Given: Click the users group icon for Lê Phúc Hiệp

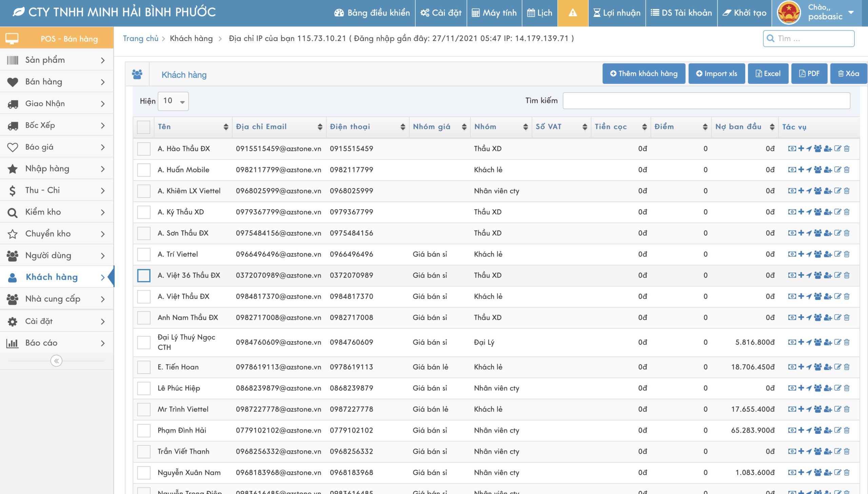Looking at the screenshot, I should tap(818, 388).
